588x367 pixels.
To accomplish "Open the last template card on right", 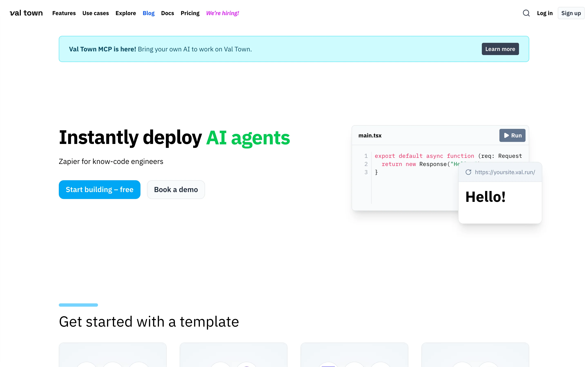I will coord(475,355).
